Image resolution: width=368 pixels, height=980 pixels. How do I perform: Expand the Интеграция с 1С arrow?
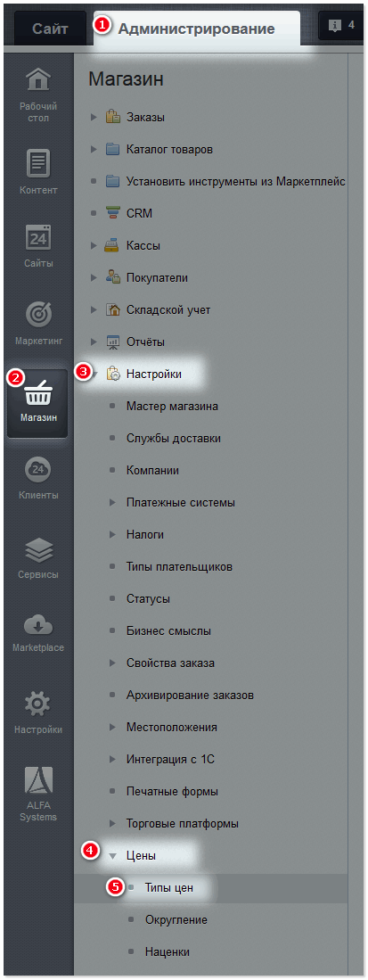(x=112, y=760)
